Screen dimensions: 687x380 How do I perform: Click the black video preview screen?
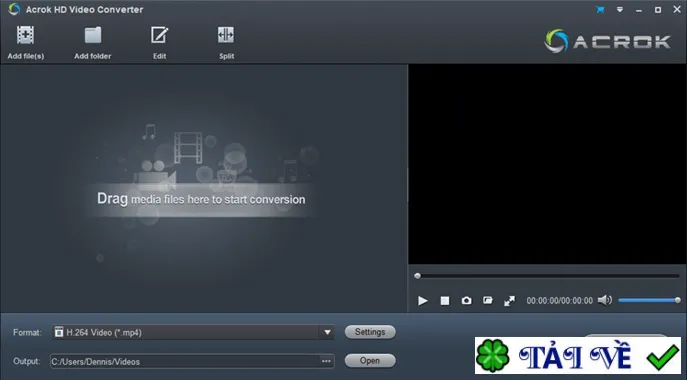tap(547, 164)
